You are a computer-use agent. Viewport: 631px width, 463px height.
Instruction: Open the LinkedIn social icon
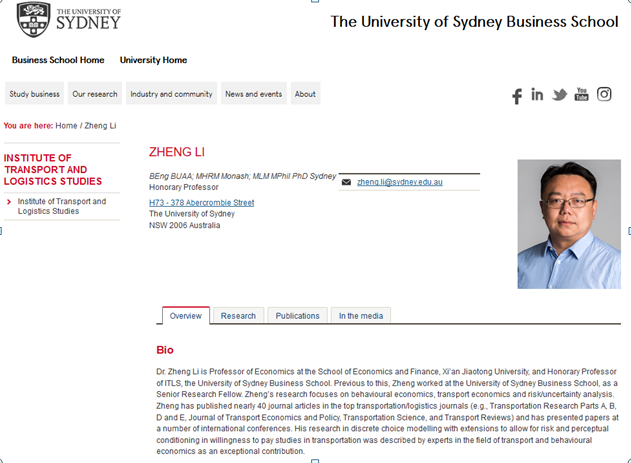tap(537, 95)
